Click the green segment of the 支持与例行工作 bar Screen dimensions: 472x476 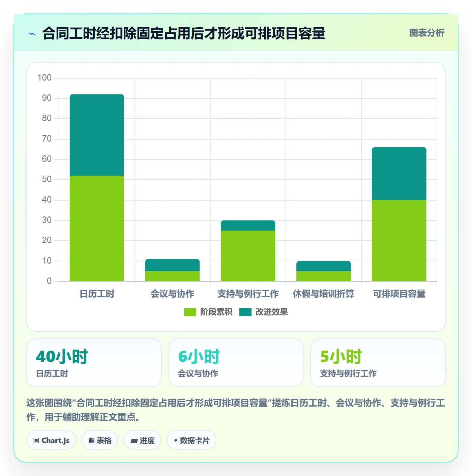(x=248, y=256)
